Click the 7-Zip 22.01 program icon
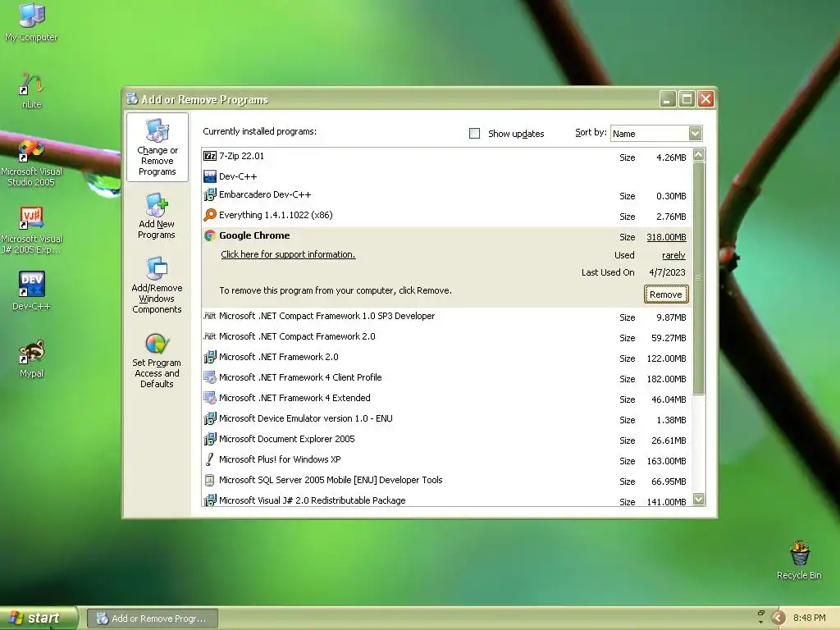Screen dimensions: 840x630 [x=210, y=156]
